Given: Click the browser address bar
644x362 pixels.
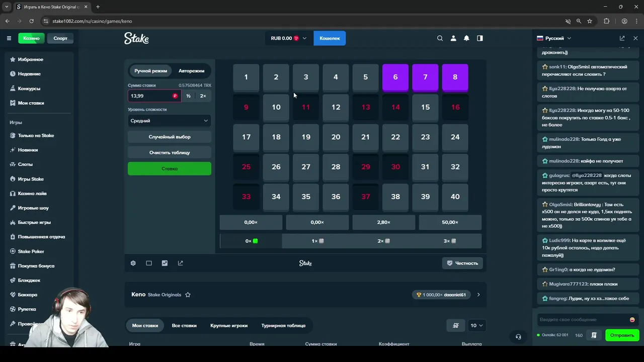Looking at the screenshot, I should pos(302,21).
